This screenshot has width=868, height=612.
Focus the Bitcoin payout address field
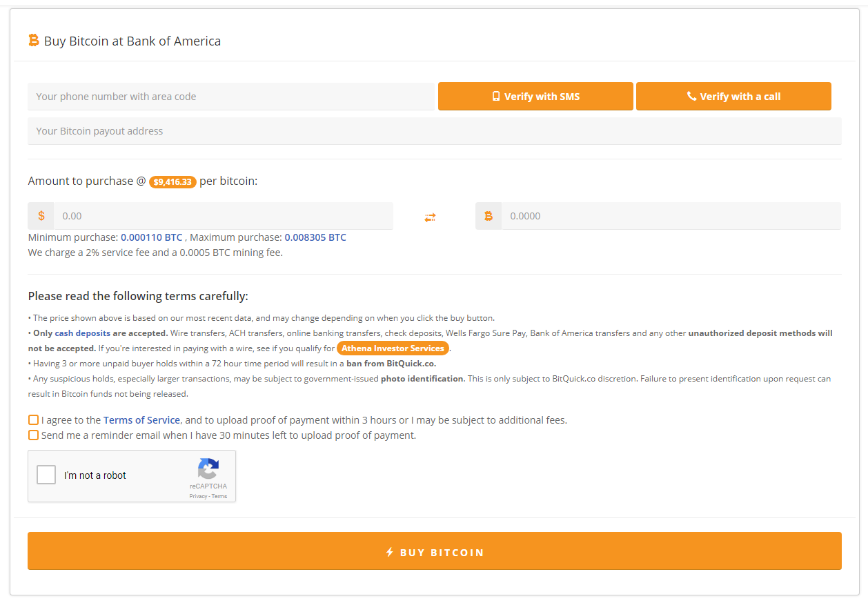[x=435, y=131]
